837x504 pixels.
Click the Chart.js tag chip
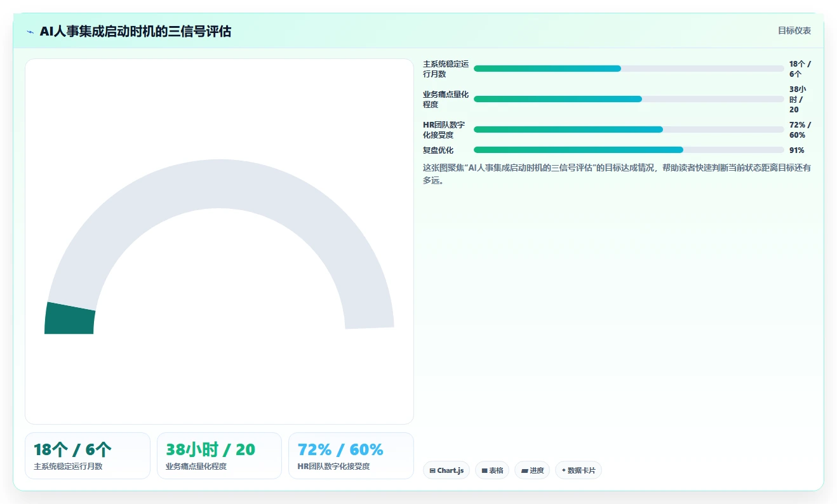pos(446,470)
